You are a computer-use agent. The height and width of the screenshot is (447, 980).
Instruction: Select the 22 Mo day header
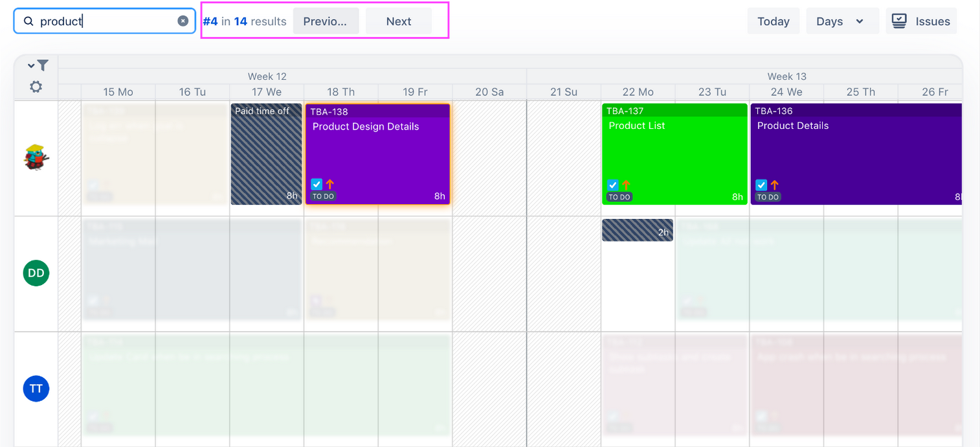pyautogui.click(x=638, y=92)
